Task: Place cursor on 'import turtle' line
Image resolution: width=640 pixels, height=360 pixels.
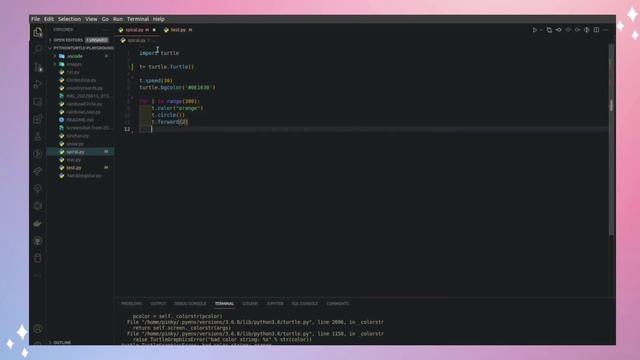Action: 159,53
